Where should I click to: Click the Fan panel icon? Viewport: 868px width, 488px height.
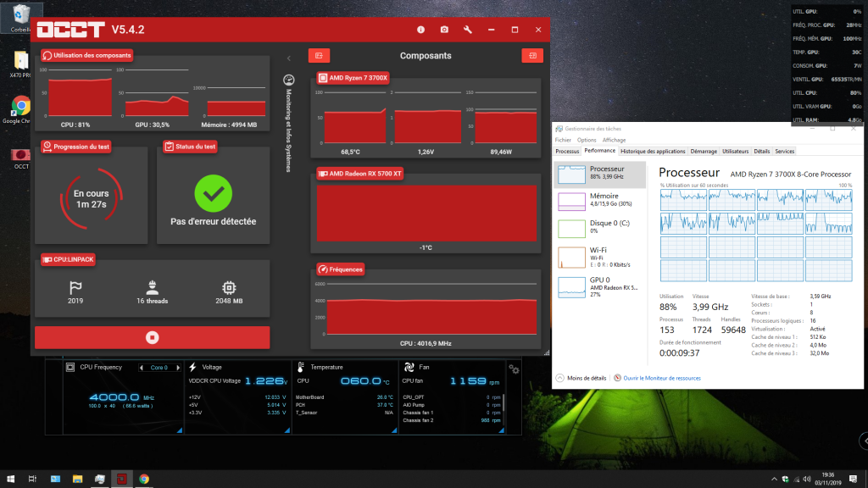(x=409, y=367)
